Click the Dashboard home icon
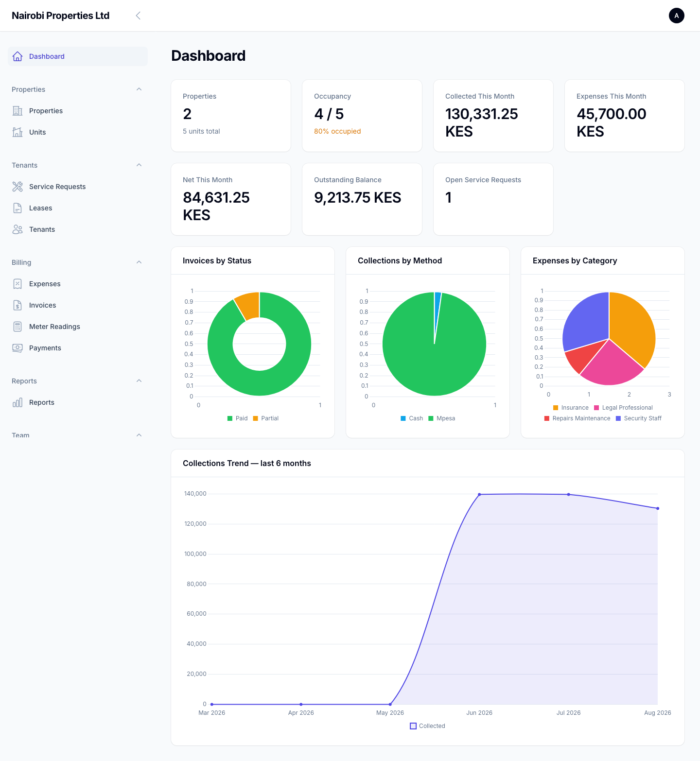The image size is (700, 761). tap(17, 56)
